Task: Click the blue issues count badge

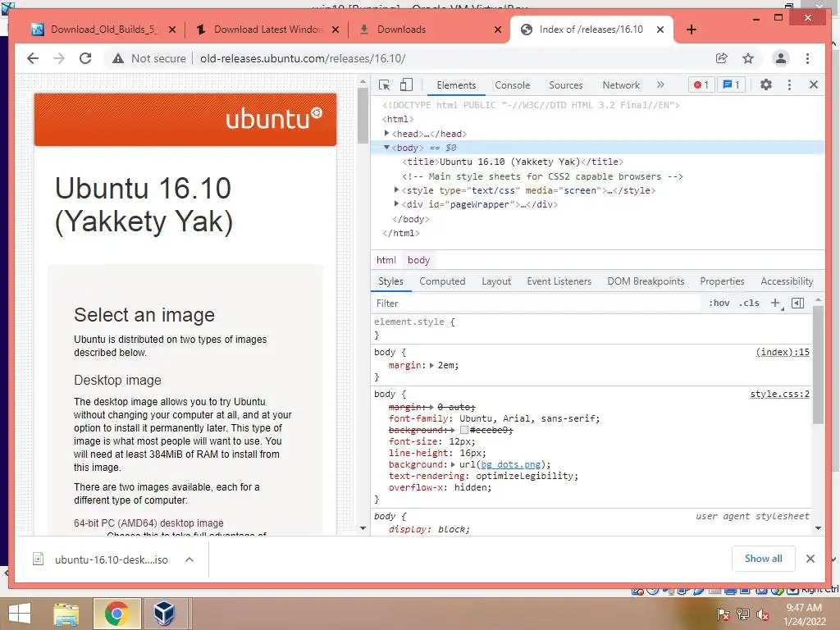Action: click(x=731, y=84)
